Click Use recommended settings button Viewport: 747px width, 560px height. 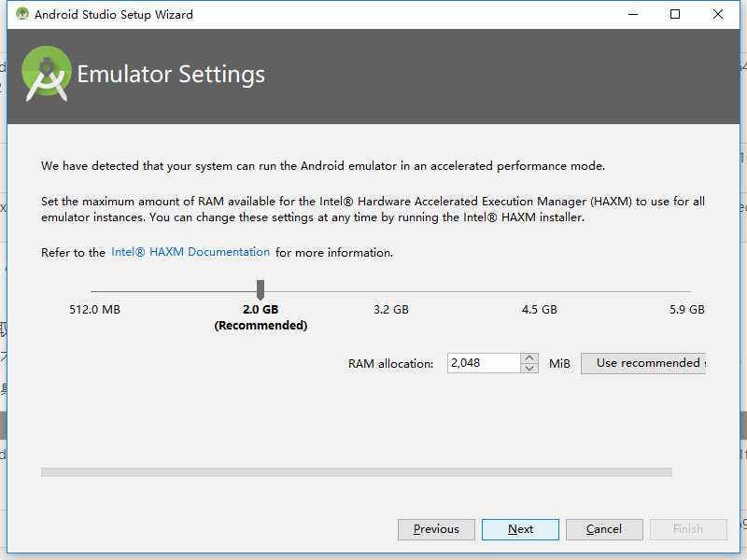[x=643, y=363]
